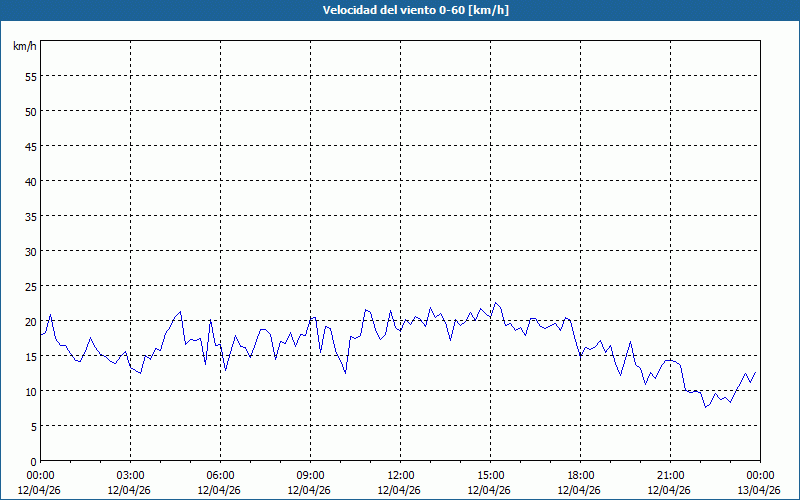Click the 25 y-axis tick label
Screen dimensions: 800x500
tap(30, 286)
